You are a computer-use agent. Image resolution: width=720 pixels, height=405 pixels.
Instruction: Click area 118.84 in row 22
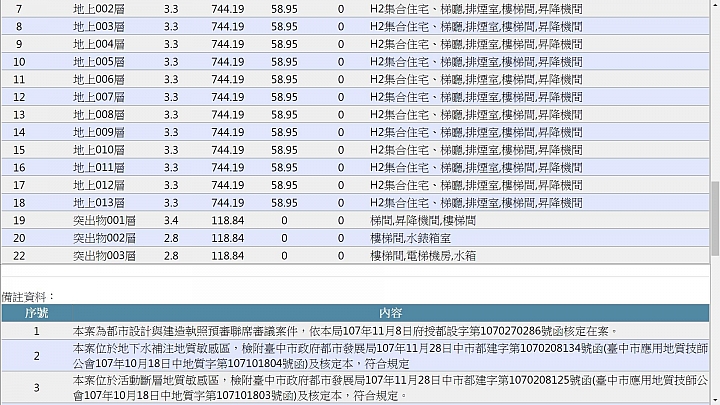[227, 255]
